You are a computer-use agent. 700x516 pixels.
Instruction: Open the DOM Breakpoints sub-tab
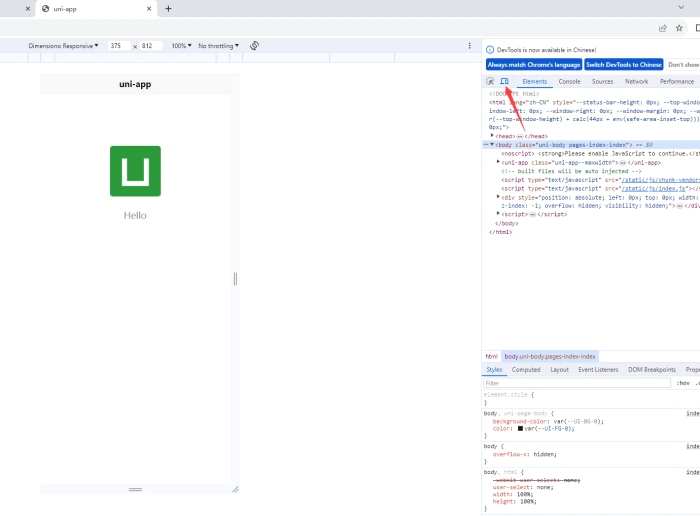pyautogui.click(x=652, y=370)
